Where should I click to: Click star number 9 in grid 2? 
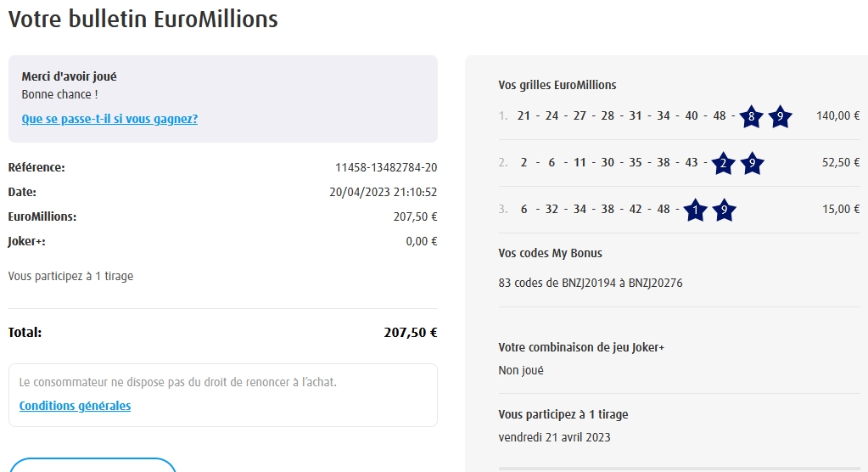point(752,164)
